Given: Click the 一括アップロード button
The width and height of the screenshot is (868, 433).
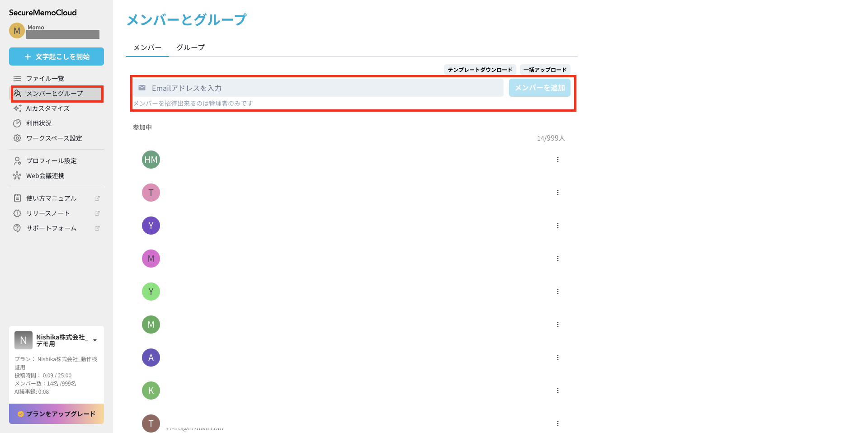Looking at the screenshot, I should pos(545,70).
